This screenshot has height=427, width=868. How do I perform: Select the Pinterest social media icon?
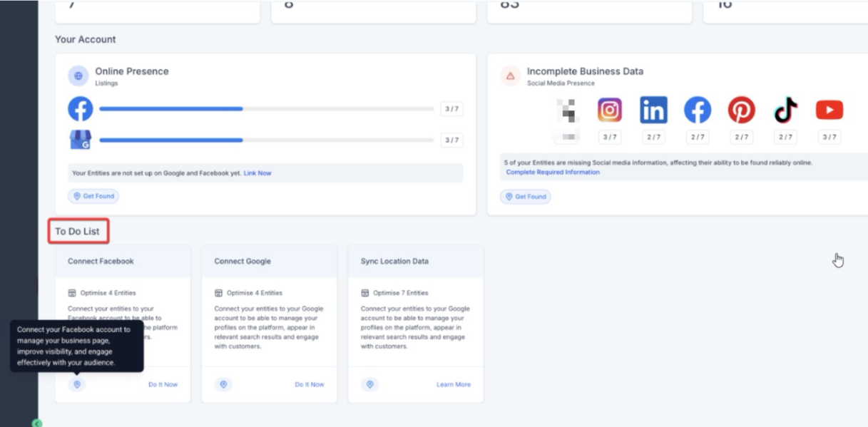click(x=741, y=110)
